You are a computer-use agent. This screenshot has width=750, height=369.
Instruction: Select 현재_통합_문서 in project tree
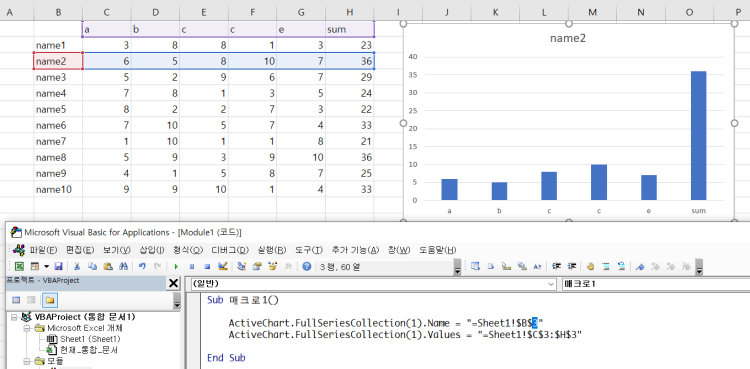pos(89,350)
